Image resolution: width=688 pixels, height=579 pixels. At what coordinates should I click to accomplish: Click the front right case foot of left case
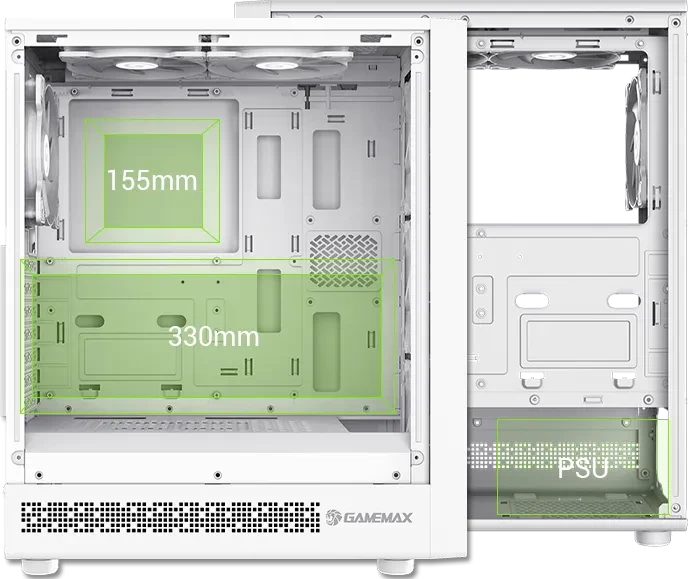(395, 566)
